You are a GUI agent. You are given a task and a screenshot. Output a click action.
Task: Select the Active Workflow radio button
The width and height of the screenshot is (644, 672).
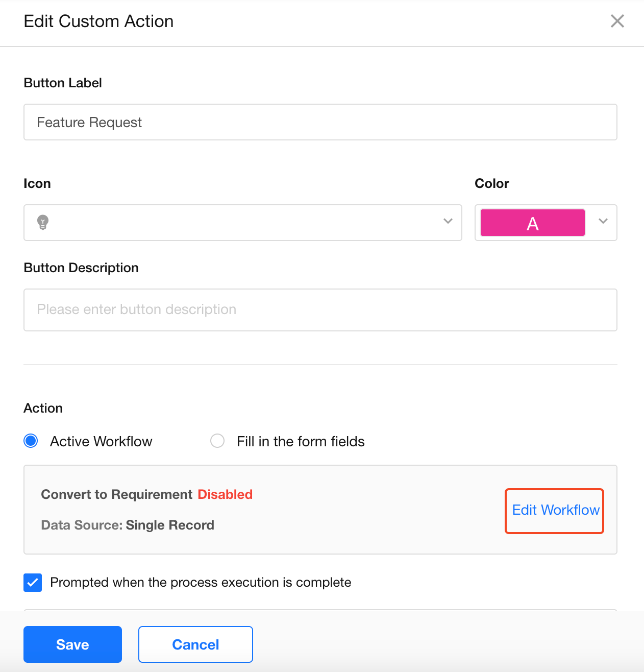tap(31, 441)
